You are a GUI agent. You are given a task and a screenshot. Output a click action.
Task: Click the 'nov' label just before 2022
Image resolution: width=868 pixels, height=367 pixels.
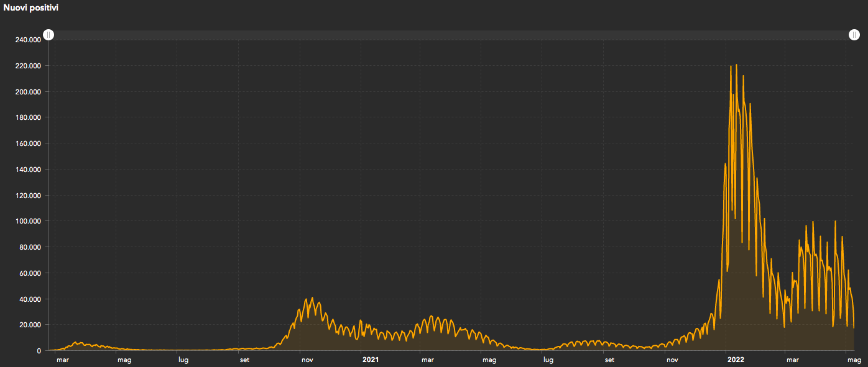coord(672,360)
